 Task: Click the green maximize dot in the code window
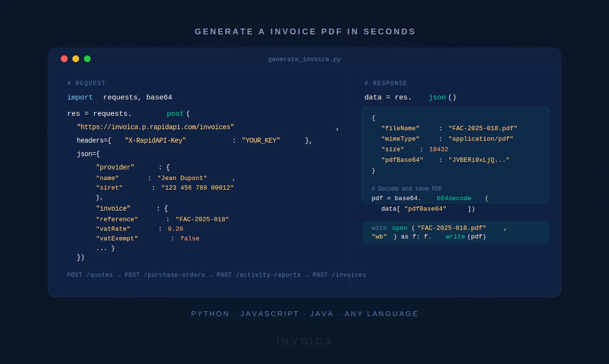pyautogui.click(x=87, y=59)
